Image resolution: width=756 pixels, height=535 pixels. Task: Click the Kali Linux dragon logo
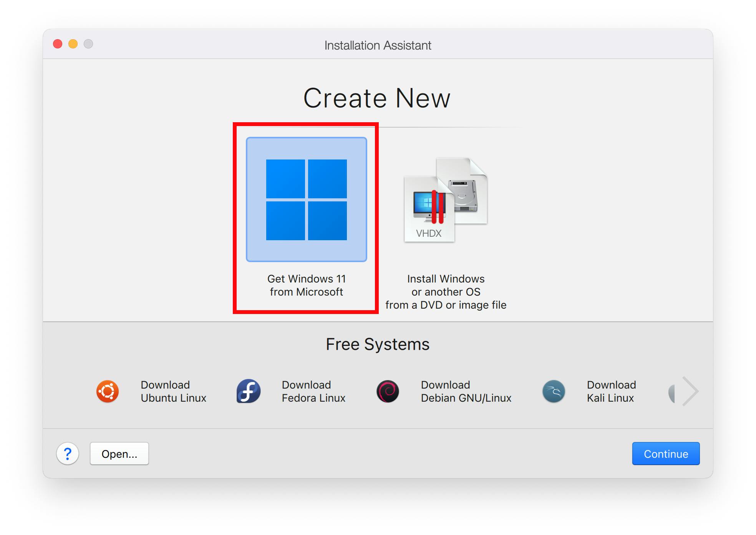point(554,392)
